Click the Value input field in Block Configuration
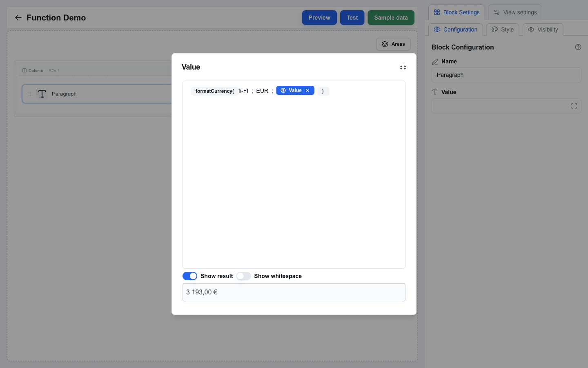 click(506, 106)
